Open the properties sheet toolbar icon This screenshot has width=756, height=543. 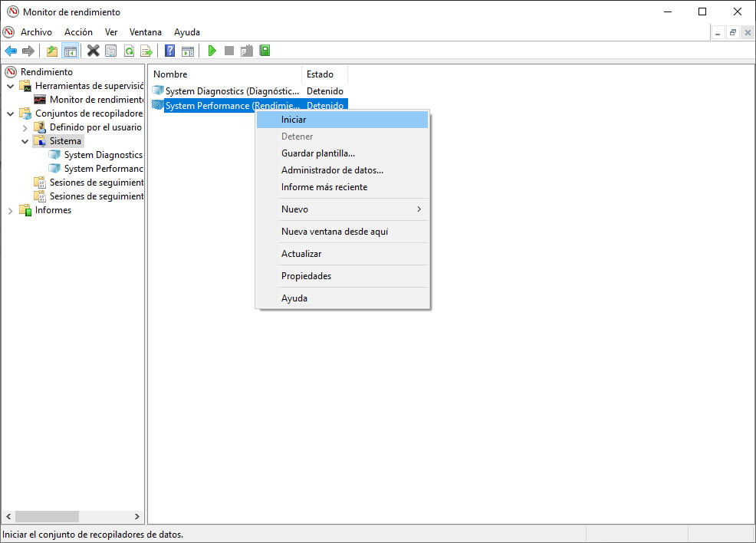111,51
